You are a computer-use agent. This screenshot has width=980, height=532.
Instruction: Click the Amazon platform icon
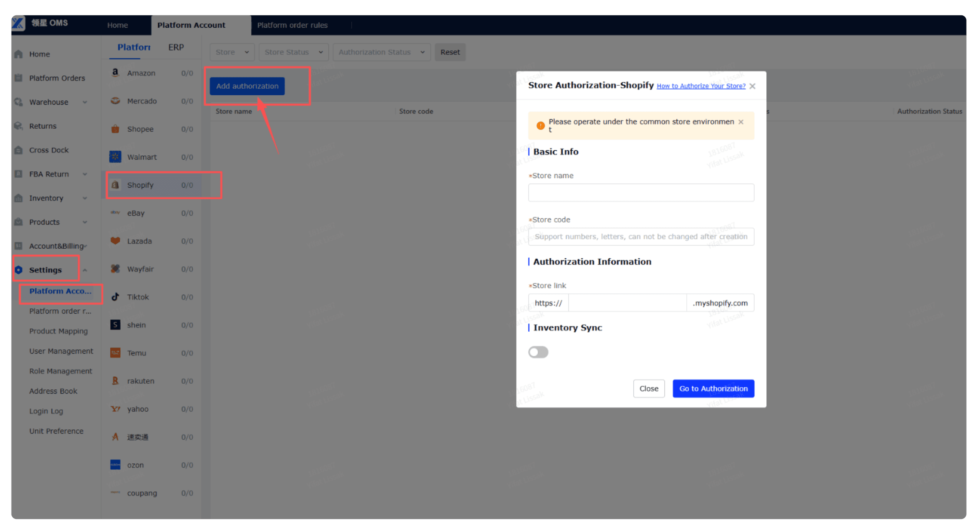(115, 72)
